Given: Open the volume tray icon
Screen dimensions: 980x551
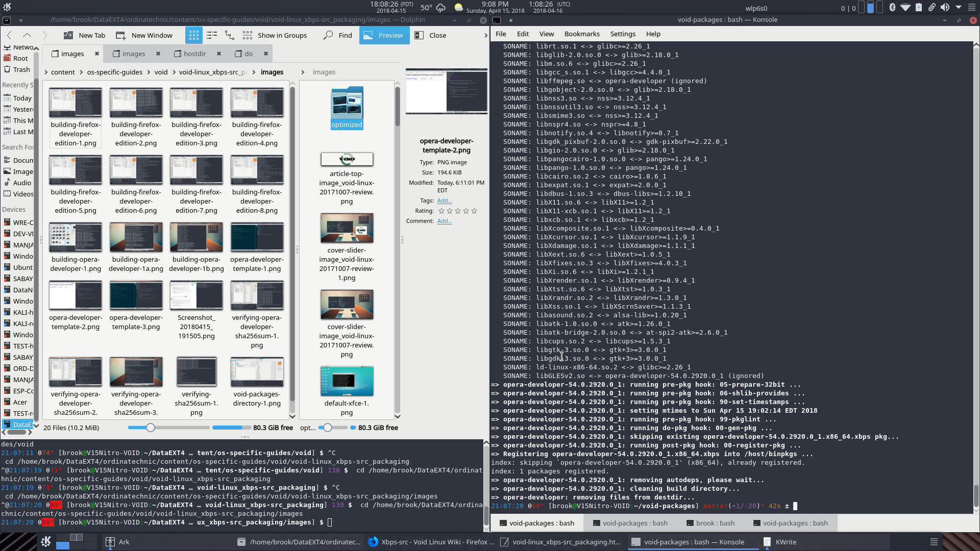Looking at the screenshot, I should [945, 7].
